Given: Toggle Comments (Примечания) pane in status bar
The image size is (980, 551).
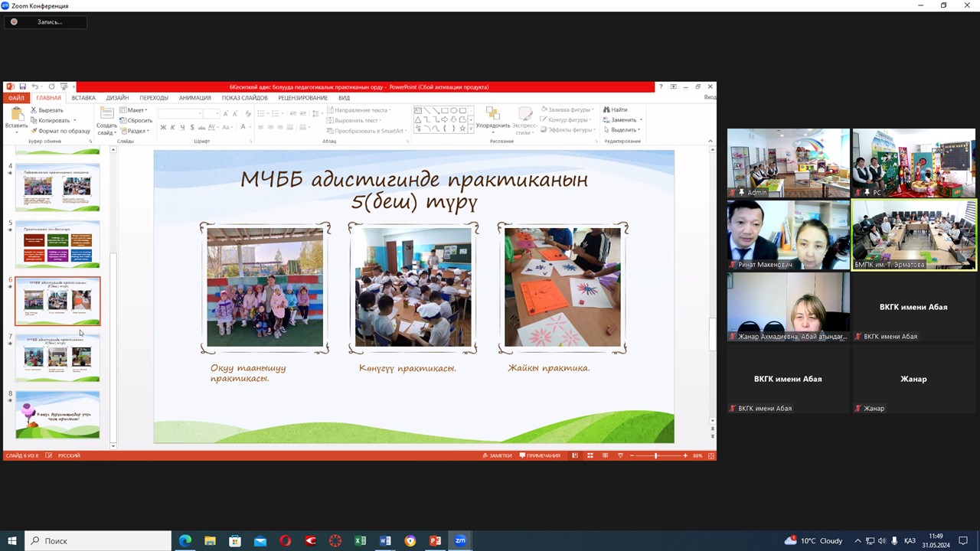Looking at the screenshot, I should [x=540, y=455].
